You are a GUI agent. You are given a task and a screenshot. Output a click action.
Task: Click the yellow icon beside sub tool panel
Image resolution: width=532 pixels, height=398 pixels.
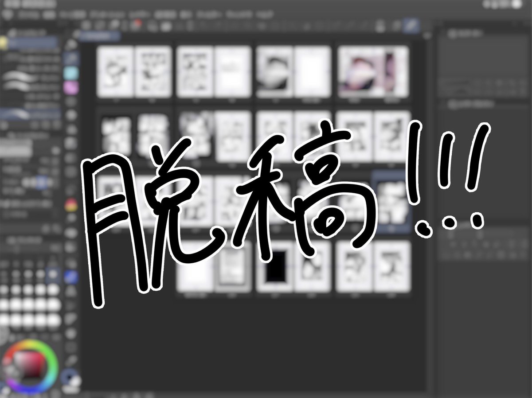coord(3,43)
